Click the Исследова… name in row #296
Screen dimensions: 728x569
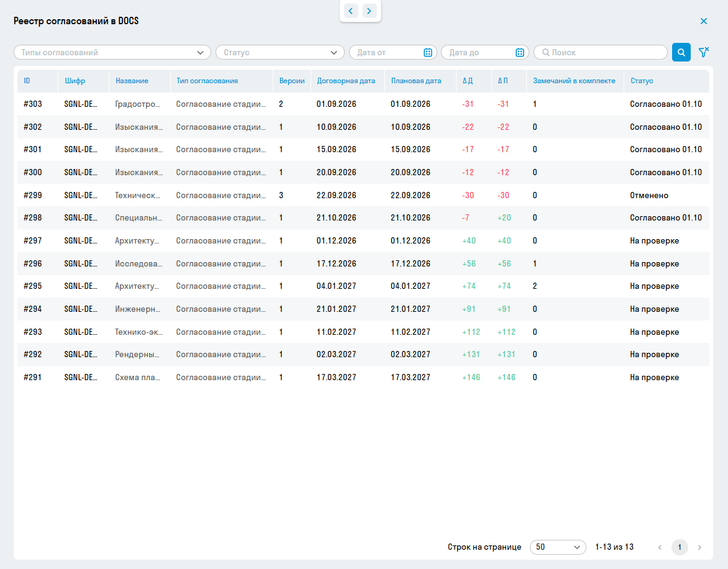click(139, 263)
